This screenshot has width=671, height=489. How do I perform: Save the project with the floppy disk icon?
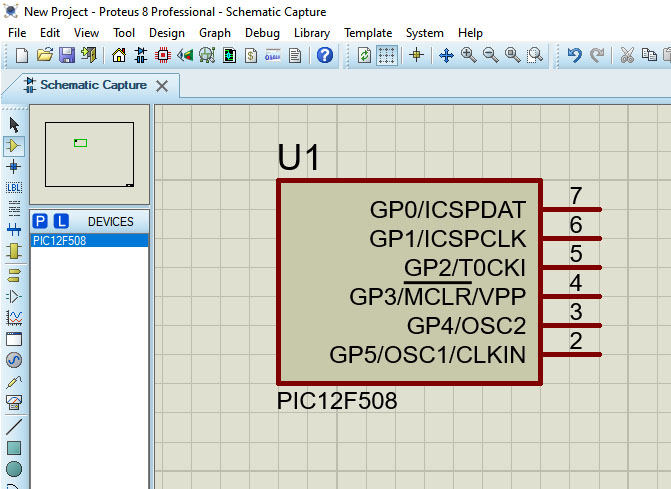(x=67, y=55)
